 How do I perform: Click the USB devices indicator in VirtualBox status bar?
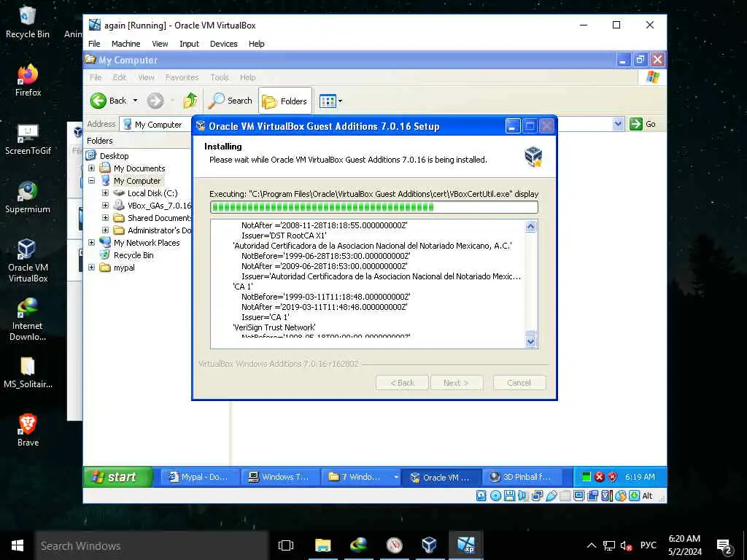551,496
